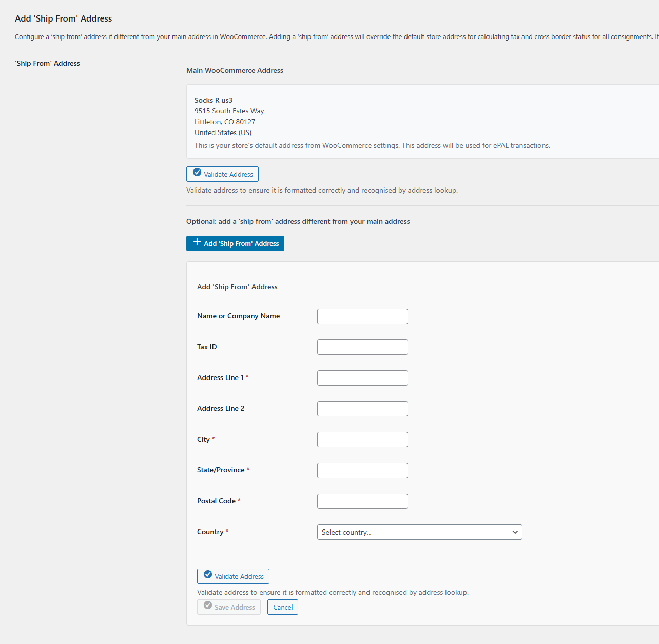The width and height of the screenshot is (659, 644).
Task: Click '9515 South Estes Way' address line
Action: (x=229, y=111)
